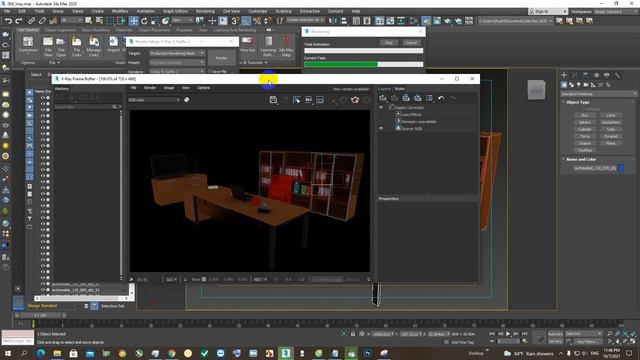640x360 pixels.
Task: Click the rendered office image in Frame Buffer
Action: [250, 191]
